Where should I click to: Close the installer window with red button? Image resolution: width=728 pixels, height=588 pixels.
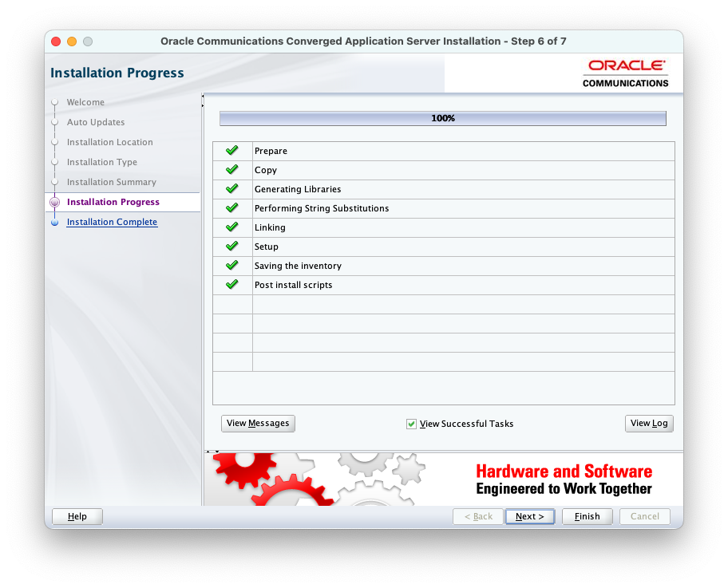(56, 41)
